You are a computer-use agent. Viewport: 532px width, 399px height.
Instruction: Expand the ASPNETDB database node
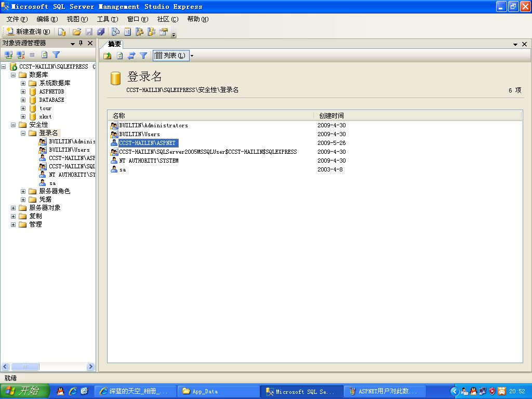coord(23,91)
